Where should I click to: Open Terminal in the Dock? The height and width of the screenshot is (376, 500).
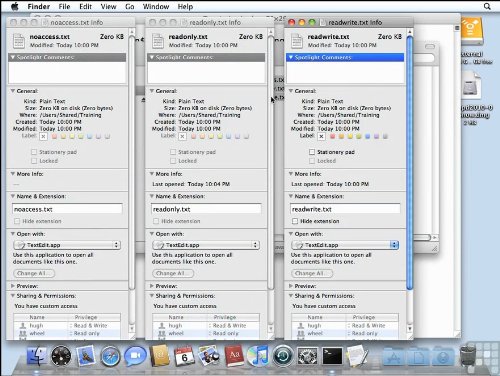(x=332, y=356)
